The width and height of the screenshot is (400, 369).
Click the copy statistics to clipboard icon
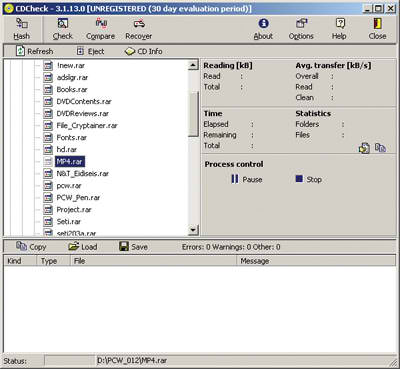(364, 148)
